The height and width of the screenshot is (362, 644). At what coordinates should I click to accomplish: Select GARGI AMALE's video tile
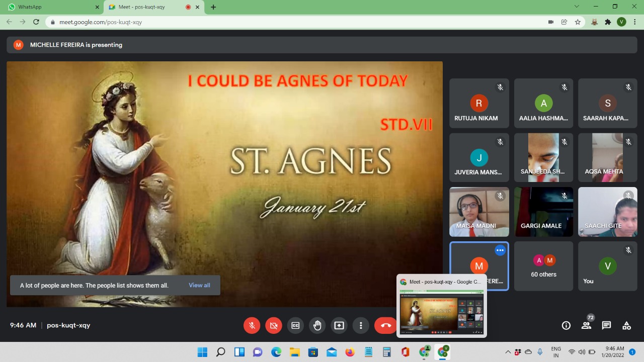pos(543,212)
